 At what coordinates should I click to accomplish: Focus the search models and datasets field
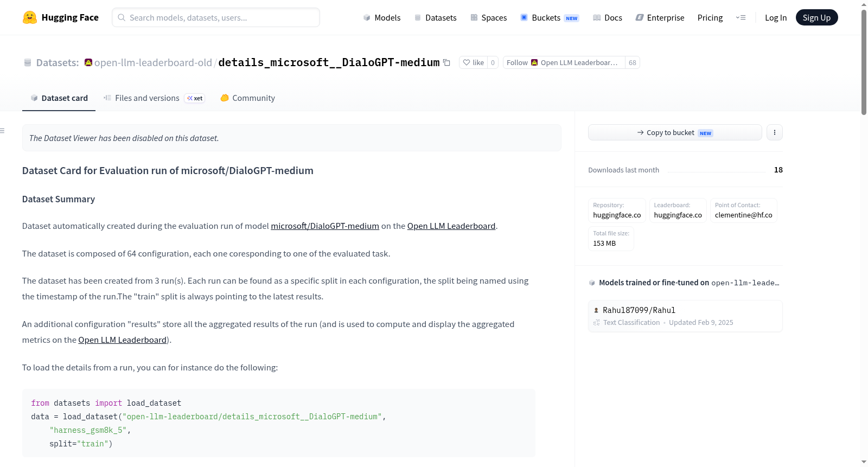click(216, 17)
